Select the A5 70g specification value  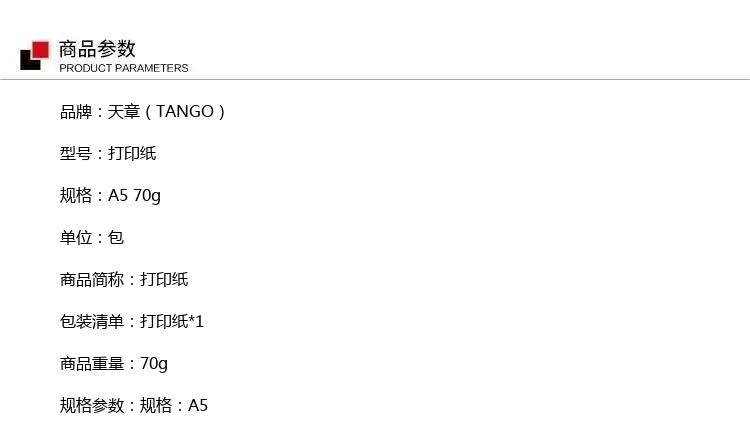[134, 196]
